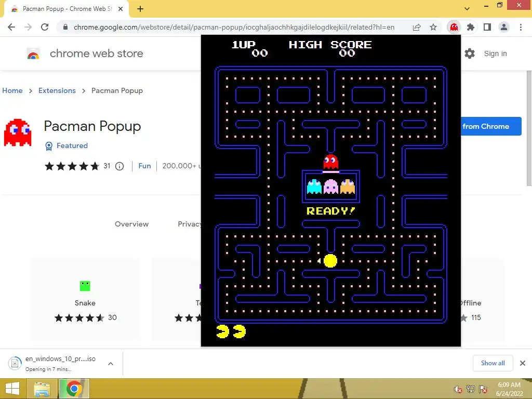Click the muted volume tray icon
532x399 pixels.
458,389
